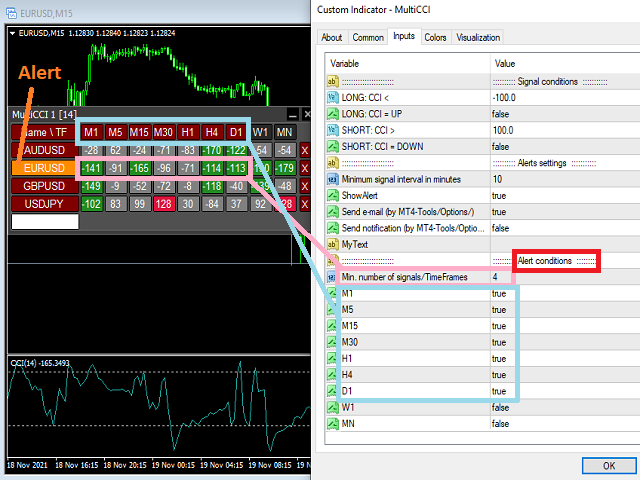Viewport: 640px width, 480px height.
Task: Select the Inputs tab
Action: pos(404,36)
